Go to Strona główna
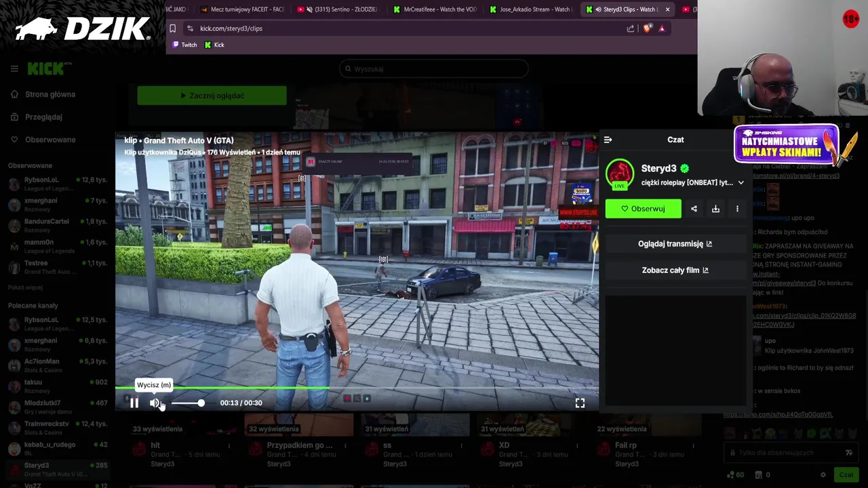This screenshot has height=488, width=868. (50, 95)
